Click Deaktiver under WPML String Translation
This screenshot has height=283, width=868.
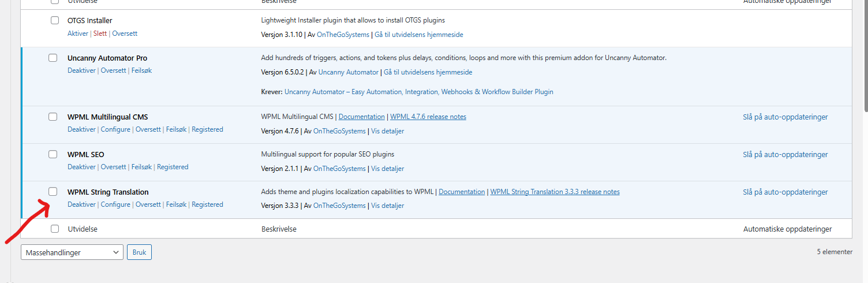pos(81,204)
